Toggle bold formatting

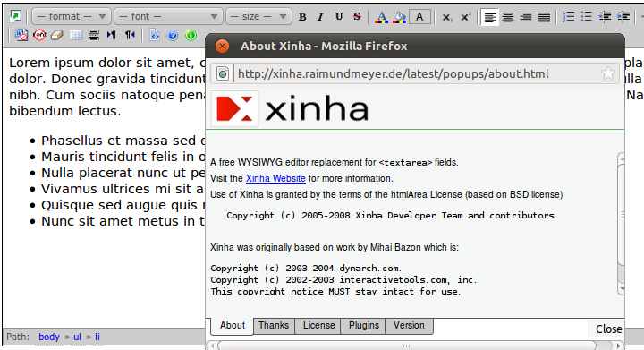(x=302, y=17)
